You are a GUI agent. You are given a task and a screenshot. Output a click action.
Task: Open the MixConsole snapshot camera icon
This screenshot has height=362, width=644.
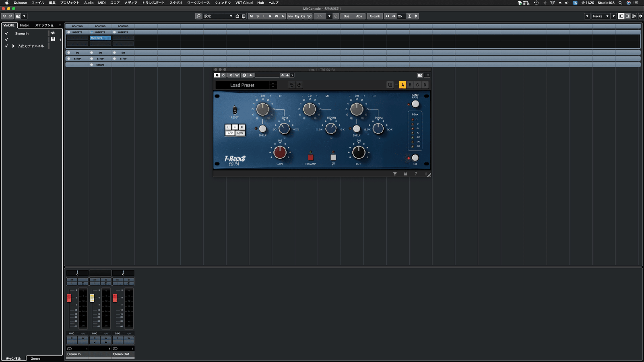[18, 16]
